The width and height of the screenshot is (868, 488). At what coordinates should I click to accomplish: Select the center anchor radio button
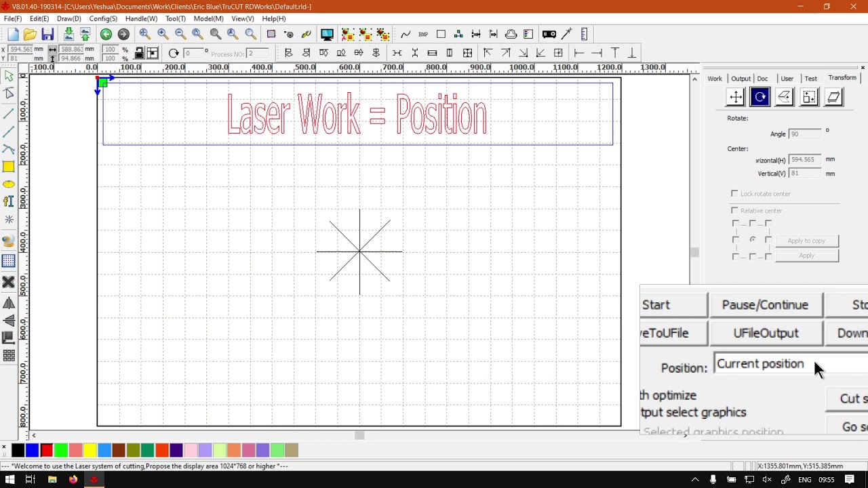[x=753, y=240]
